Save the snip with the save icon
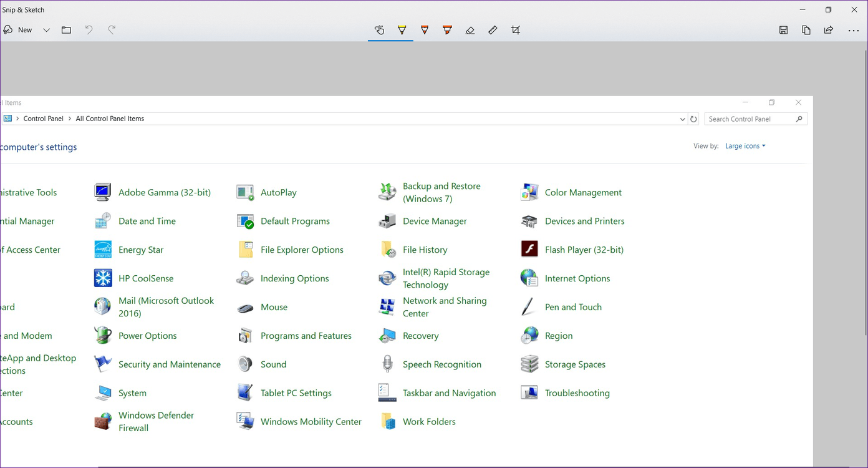Image resolution: width=868 pixels, height=468 pixels. [x=784, y=30]
